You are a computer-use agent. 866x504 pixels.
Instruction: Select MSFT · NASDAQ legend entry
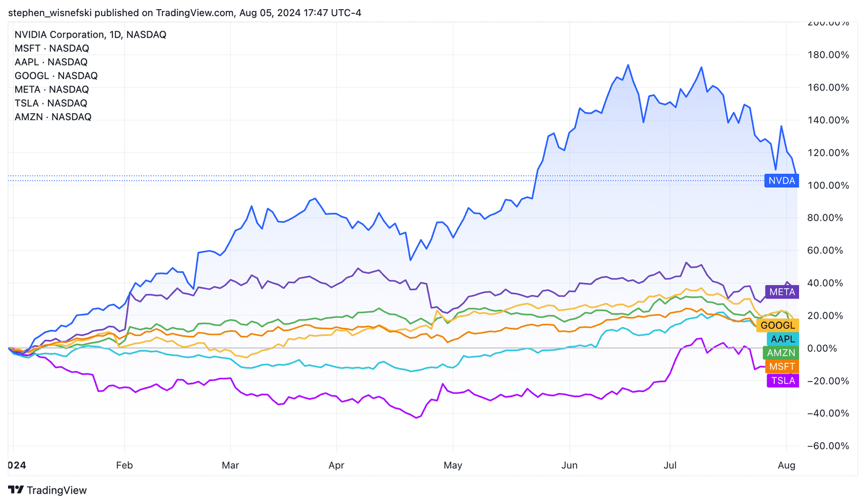tap(52, 48)
